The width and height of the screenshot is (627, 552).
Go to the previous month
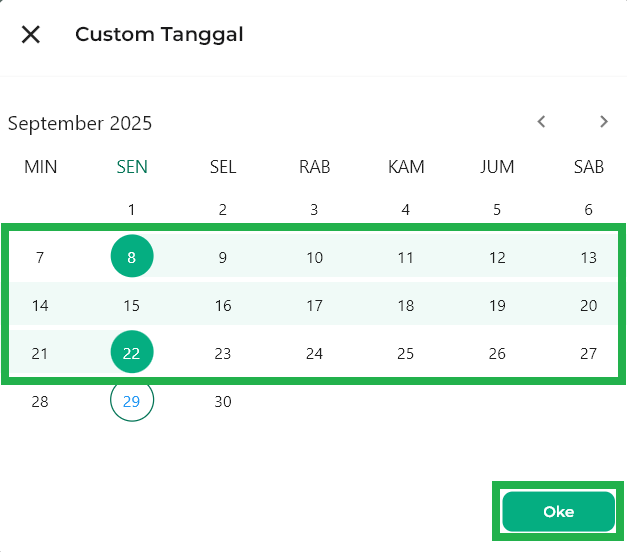pos(541,122)
